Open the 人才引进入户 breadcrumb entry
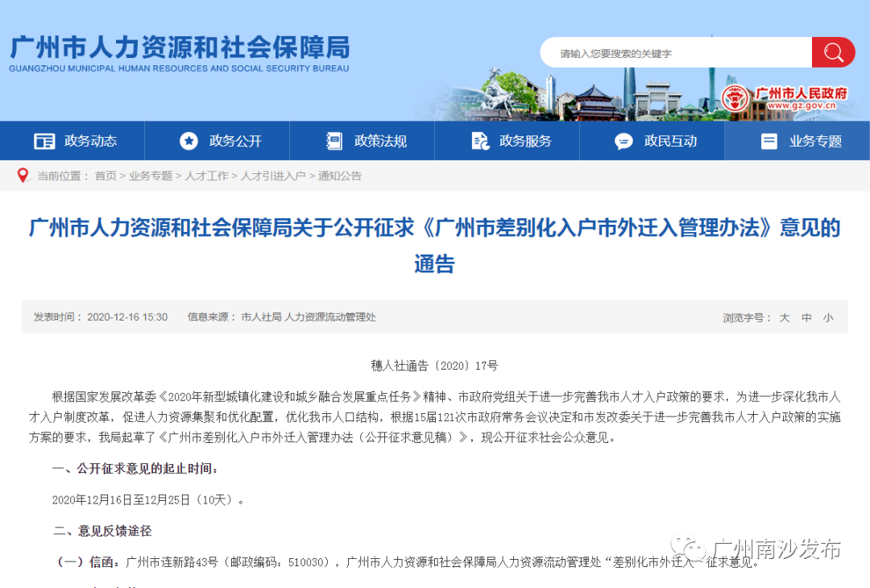This screenshot has height=588, width=870. coord(272,176)
